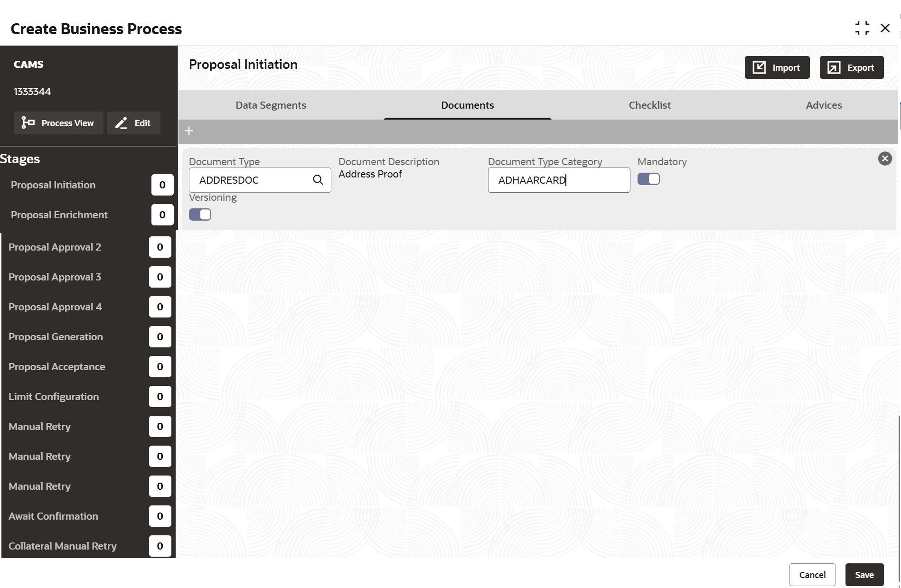Select the Proposal Initiation stage in Stages list
The image size is (901, 588).
pyautogui.click(x=53, y=185)
